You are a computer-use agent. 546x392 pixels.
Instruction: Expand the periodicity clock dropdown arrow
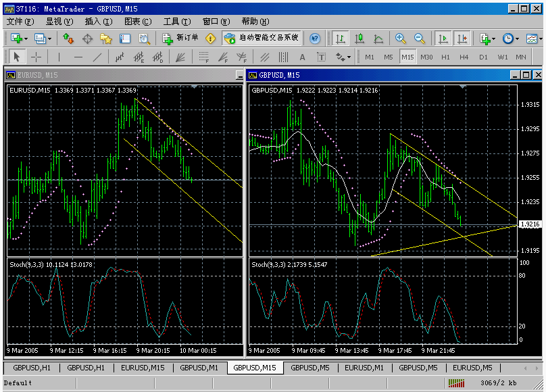pos(517,39)
